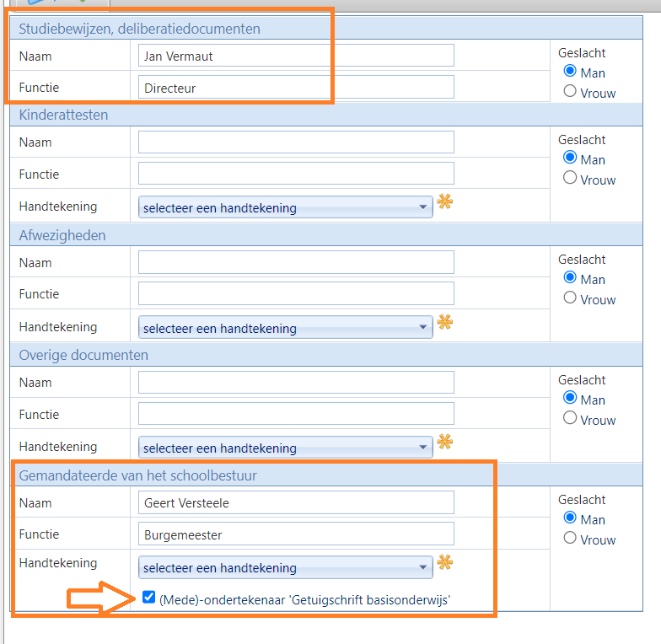Screen dimensions: 661x644
Task: Click the Naam field containing Geert Versteele
Action: [x=297, y=502]
